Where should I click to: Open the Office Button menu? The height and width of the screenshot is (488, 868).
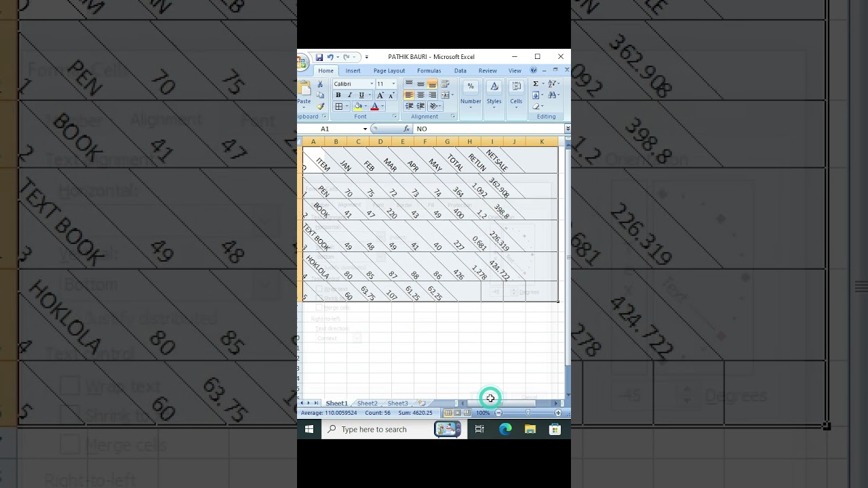click(302, 62)
